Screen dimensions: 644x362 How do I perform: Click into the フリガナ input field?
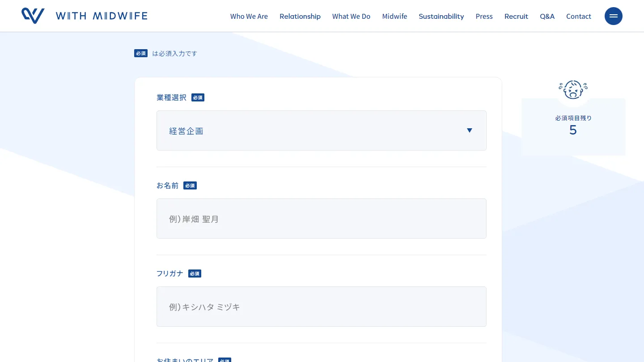[x=321, y=307]
